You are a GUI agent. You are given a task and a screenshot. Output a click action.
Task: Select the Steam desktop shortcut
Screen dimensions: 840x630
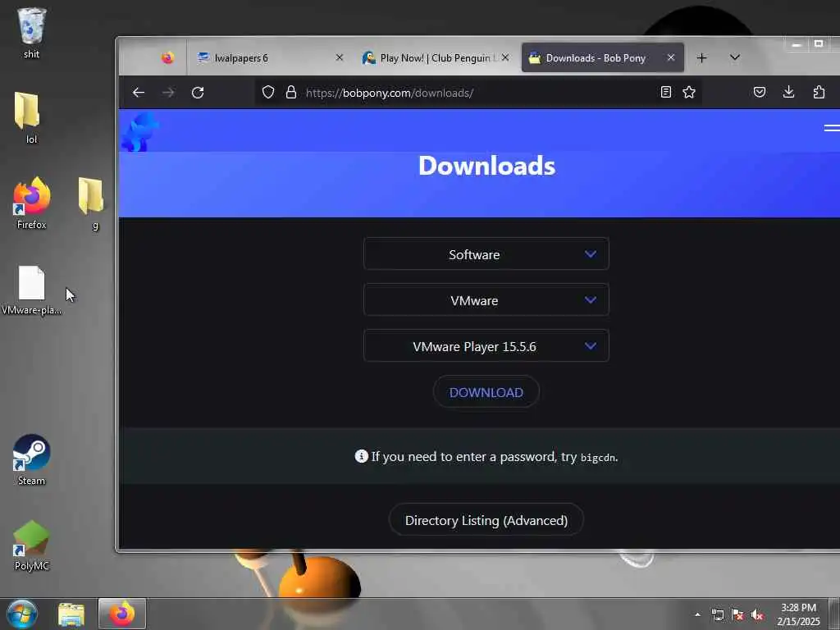[x=31, y=459]
